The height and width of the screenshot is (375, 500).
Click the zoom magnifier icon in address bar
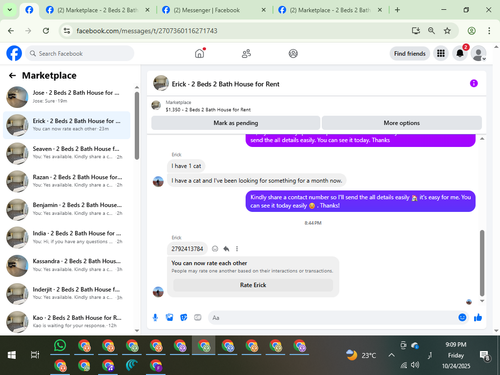431,31
